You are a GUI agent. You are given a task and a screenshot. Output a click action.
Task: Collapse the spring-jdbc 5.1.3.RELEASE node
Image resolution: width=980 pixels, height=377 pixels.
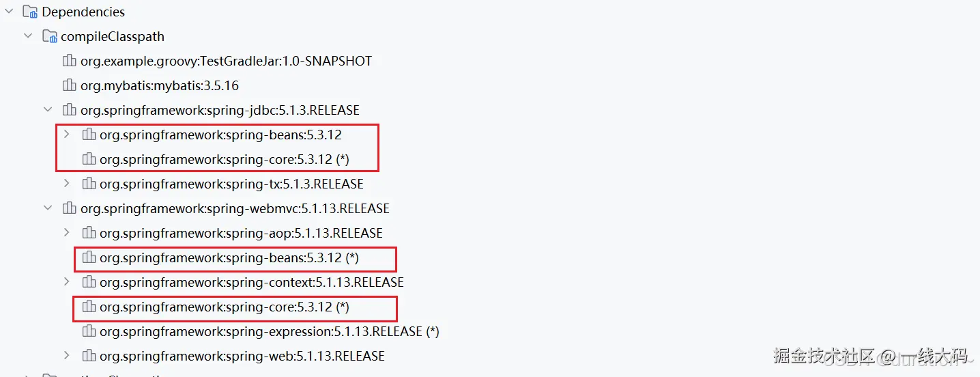point(48,110)
